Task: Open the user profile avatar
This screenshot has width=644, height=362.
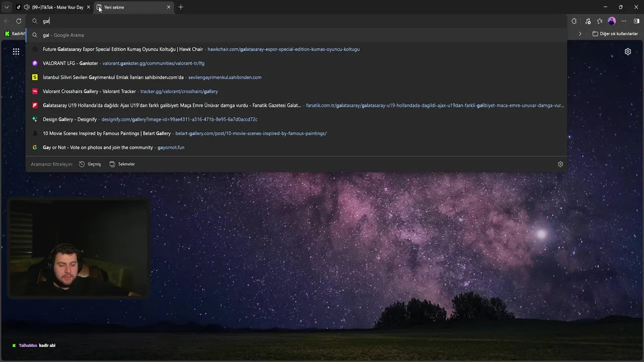Action: (612, 21)
